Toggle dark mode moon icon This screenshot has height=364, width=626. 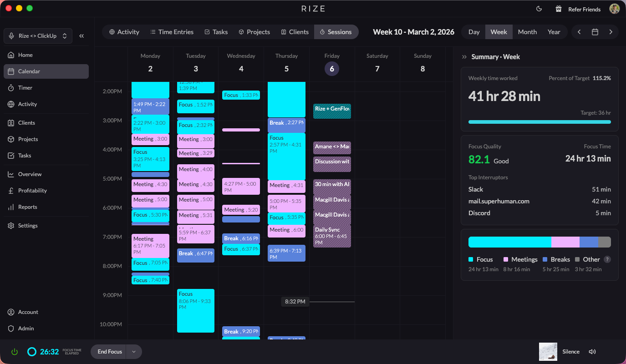click(x=539, y=9)
